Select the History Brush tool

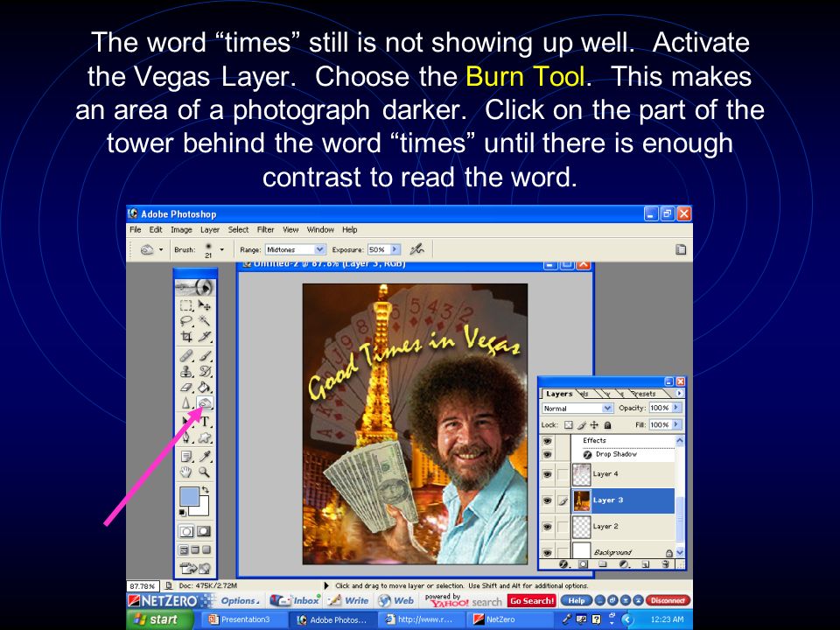205,371
